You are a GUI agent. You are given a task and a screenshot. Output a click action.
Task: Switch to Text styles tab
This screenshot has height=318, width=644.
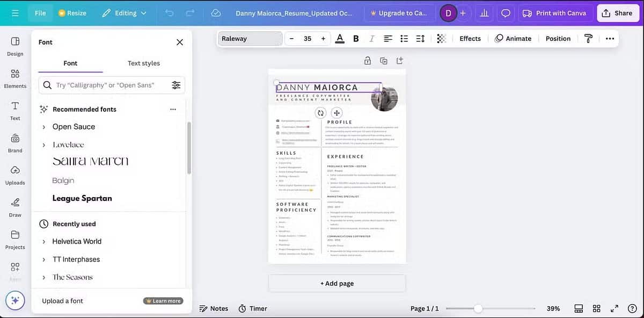(143, 63)
